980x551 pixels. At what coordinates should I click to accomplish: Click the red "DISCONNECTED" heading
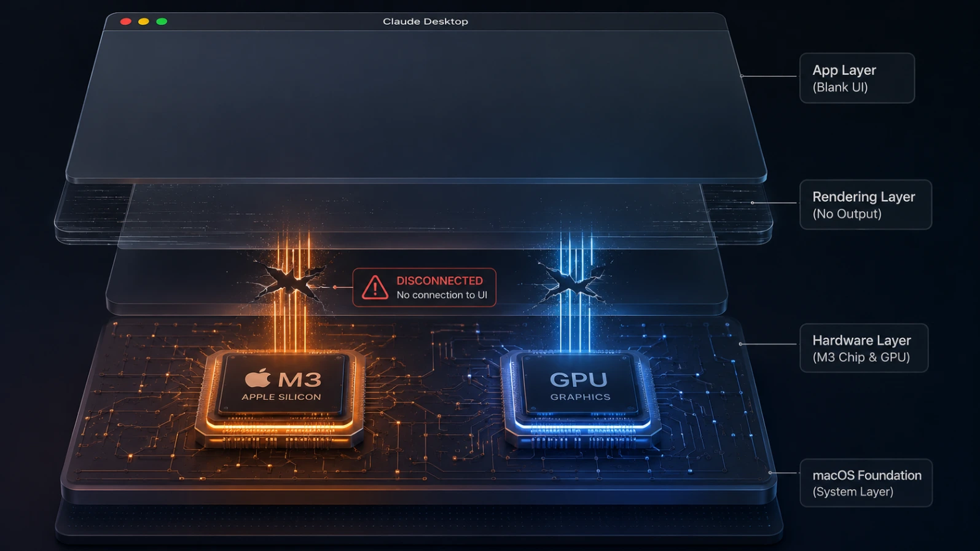pyautogui.click(x=440, y=281)
